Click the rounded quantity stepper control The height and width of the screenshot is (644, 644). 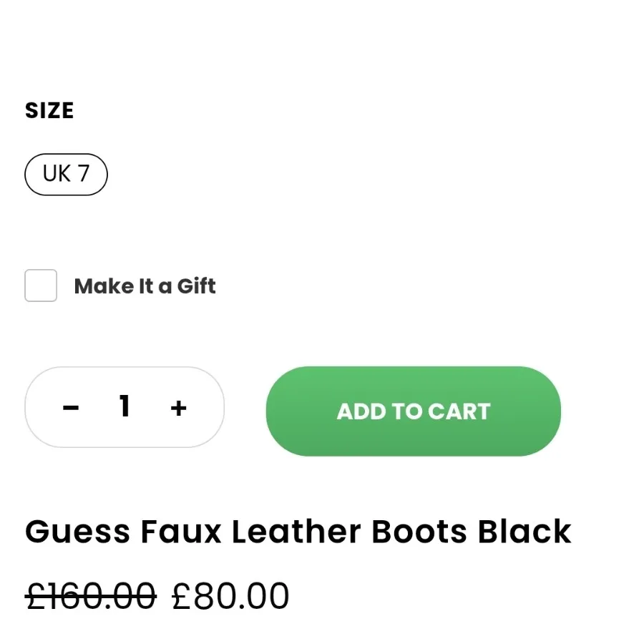click(x=125, y=407)
